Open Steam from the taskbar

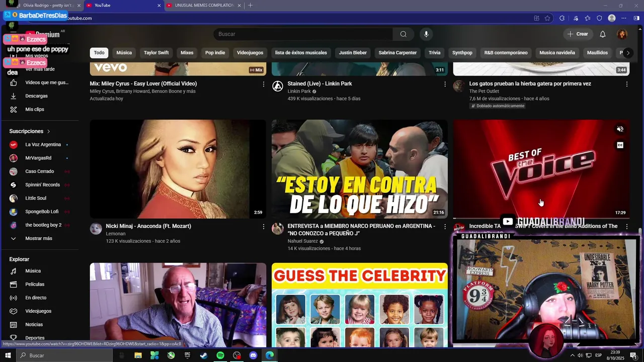[204, 355]
